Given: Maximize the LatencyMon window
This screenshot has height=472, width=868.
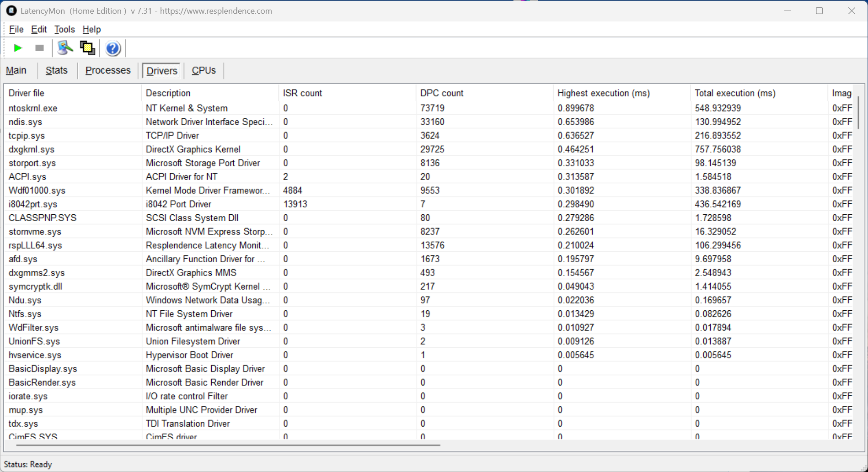Looking at the screenshot, I should tap(819, 11).
